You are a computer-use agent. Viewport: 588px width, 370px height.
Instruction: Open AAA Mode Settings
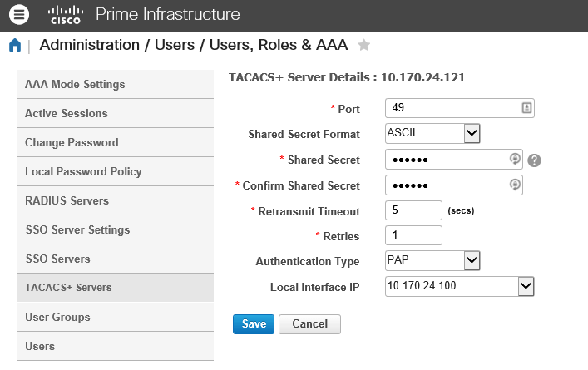(x=115, y=84)
